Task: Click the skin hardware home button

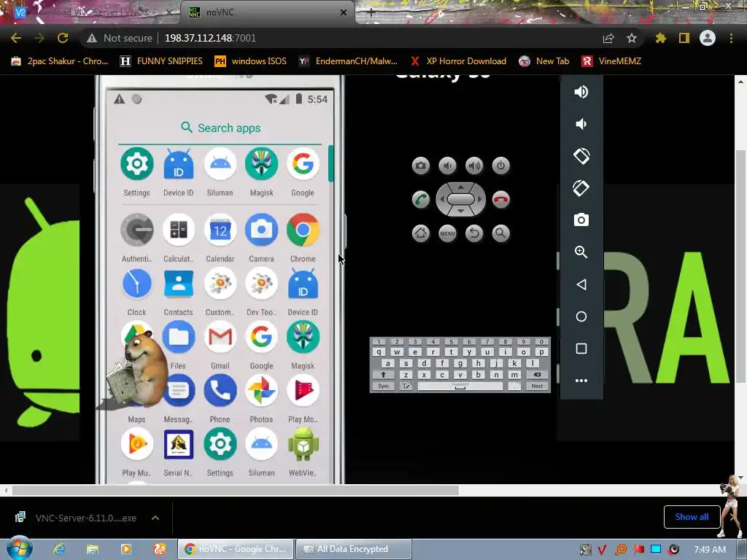Action: [421, 233]
